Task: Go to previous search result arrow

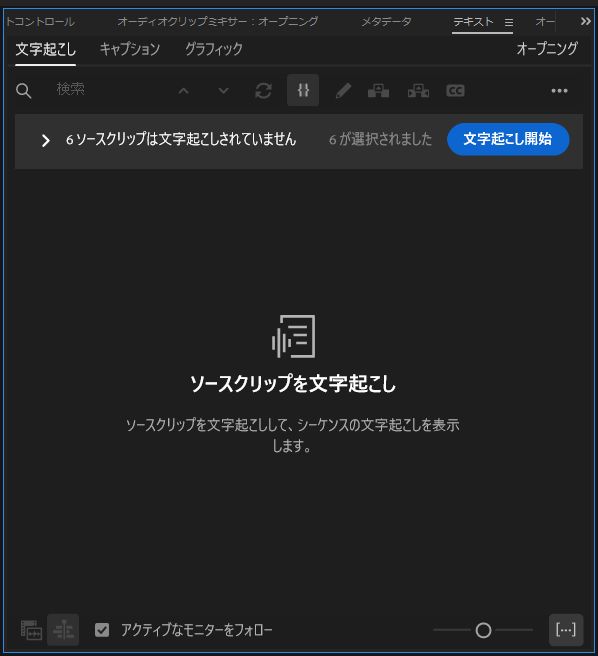Action: coord(183,90)
